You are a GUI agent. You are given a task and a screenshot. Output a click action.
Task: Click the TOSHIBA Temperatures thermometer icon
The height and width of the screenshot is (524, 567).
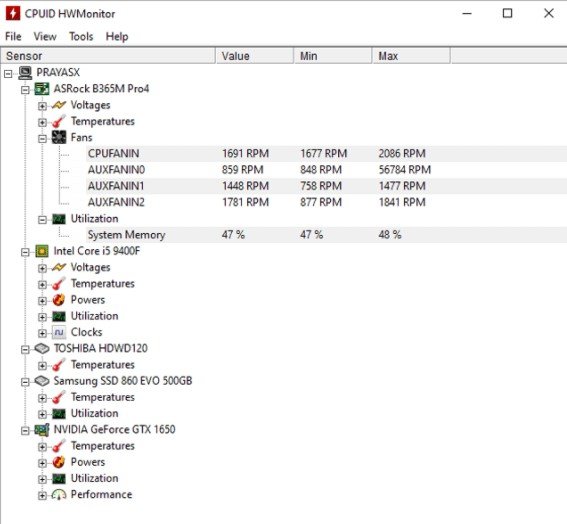59,365
